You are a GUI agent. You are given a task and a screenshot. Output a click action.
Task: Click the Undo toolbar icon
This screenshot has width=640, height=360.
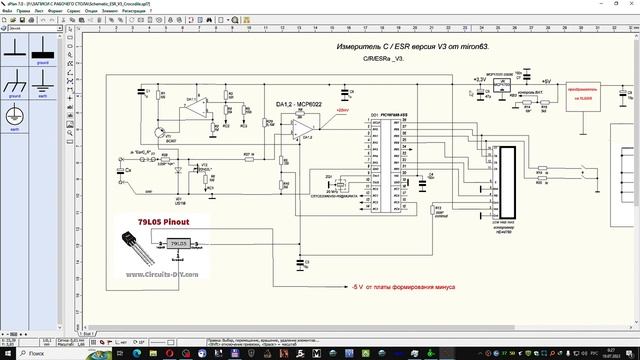[x=43, y=20]
